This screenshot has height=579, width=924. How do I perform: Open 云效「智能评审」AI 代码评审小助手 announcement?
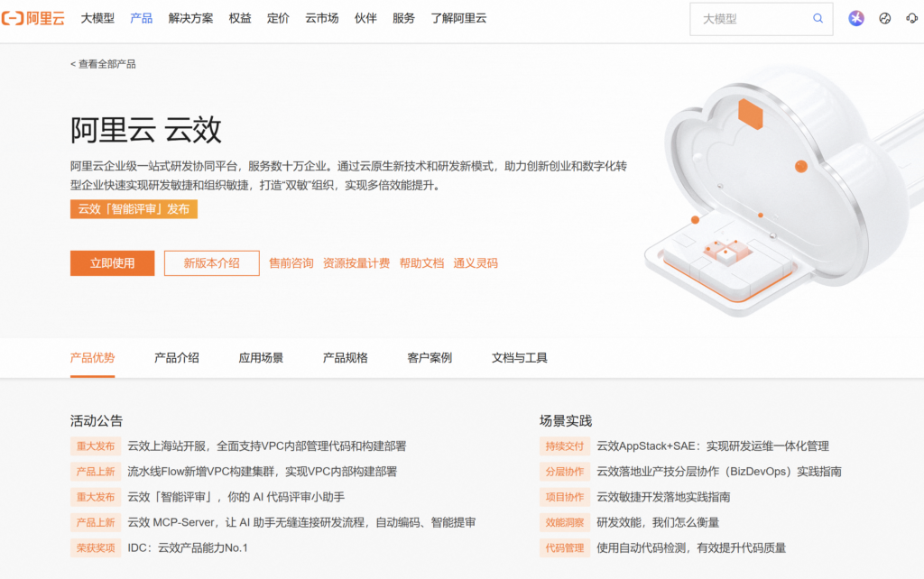point(236,497)
